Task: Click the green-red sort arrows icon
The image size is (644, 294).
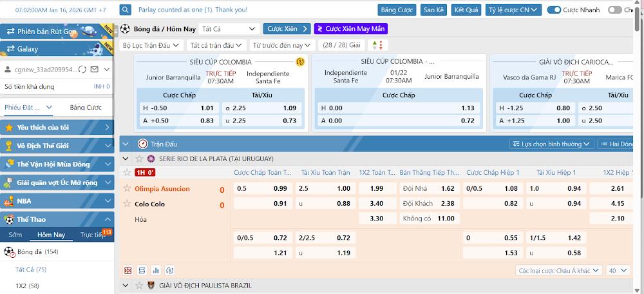Action: [x=379, y=45]
